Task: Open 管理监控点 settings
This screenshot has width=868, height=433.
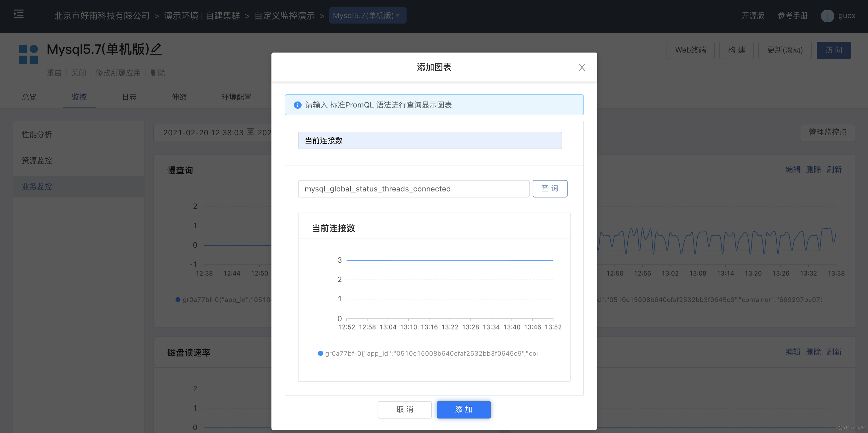Action: (827, 132)
